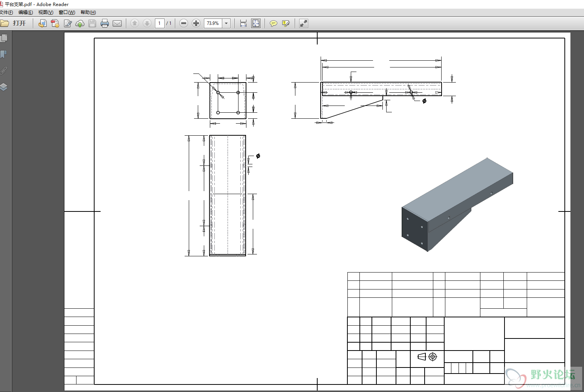584x392 pixels.
Task: Open the layers panel icon
Action: (4, 87)
